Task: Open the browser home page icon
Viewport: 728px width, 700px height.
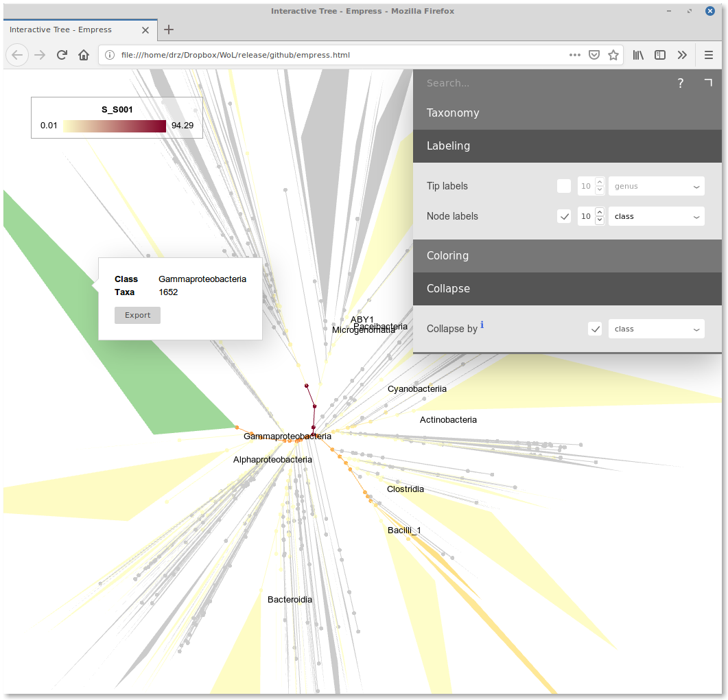Action: tap(84, 56)
